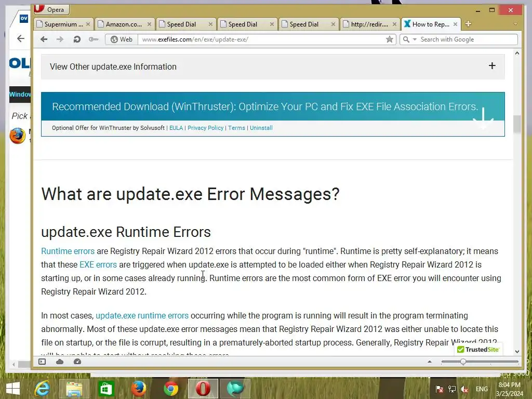The height and width of the screenshot is (399, 532).
Task: Click the vertical scrollbar thumb
Action: coord(517,124)
